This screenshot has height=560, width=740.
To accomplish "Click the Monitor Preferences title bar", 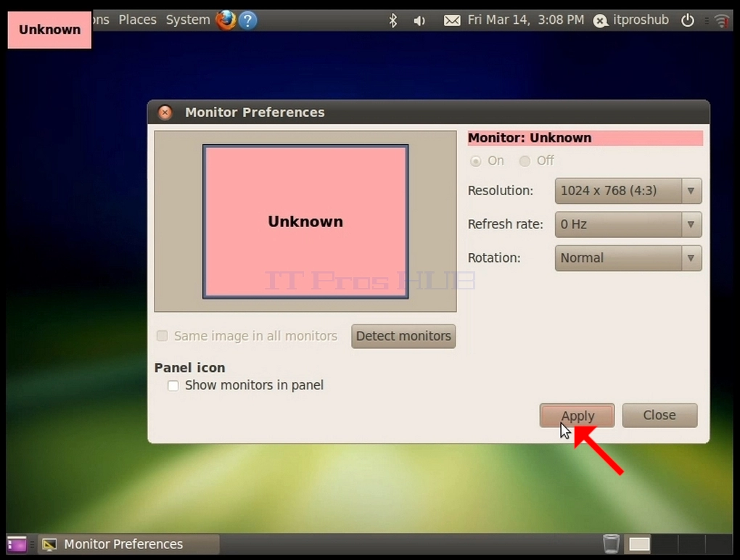I will click(429, 112).
